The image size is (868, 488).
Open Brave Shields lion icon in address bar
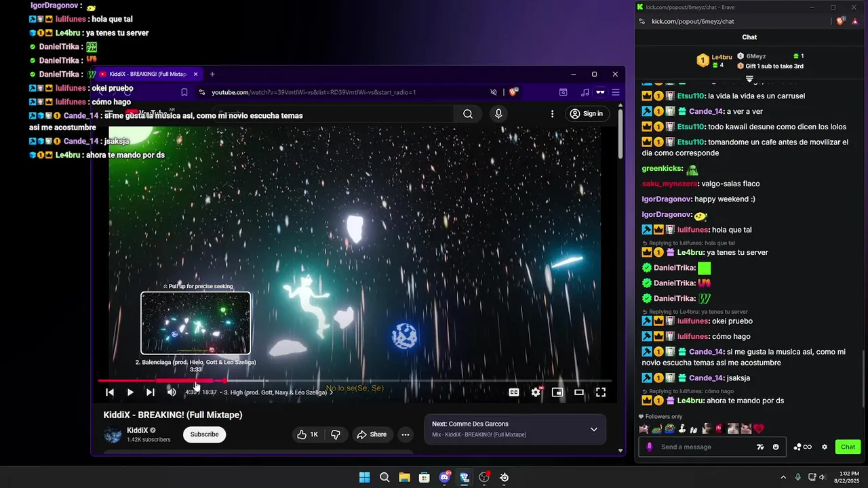point(513,92)
